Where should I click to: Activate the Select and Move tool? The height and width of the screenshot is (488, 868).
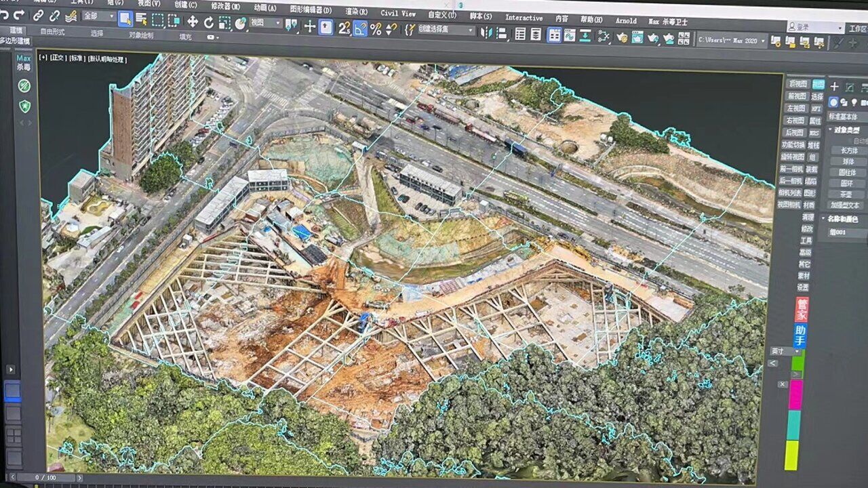pos(193,22)
